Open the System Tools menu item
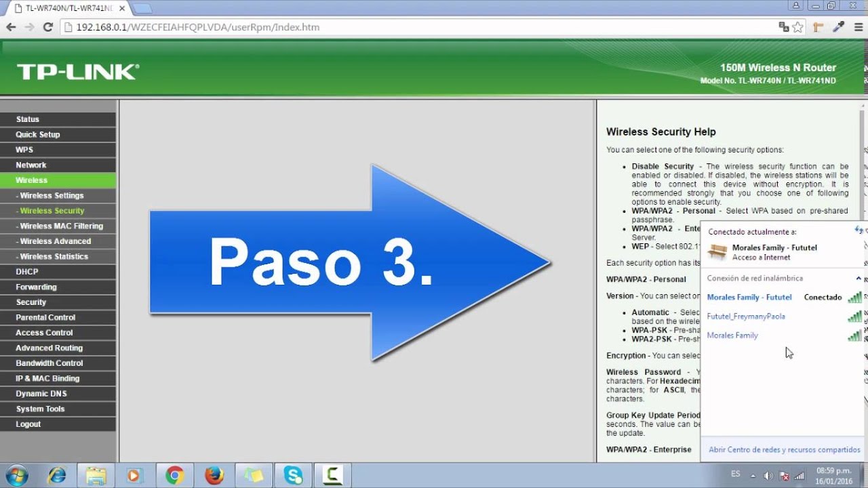The width and height of the screenshot is (868, 488). (58, 409)
